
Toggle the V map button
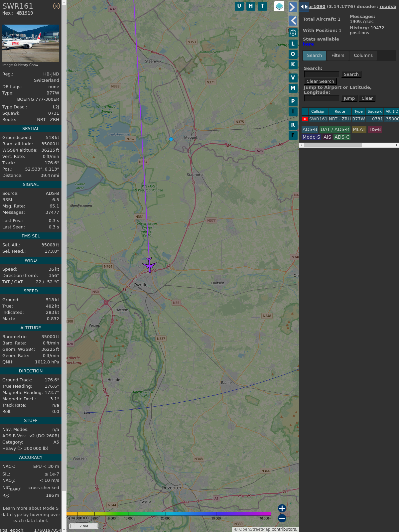[293, 77]
